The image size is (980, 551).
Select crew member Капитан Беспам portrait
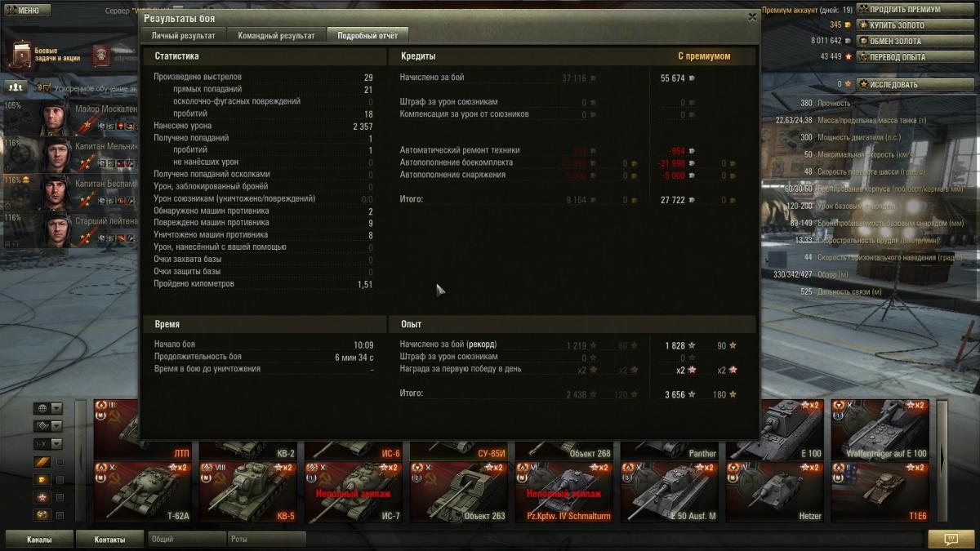point(54,191)
